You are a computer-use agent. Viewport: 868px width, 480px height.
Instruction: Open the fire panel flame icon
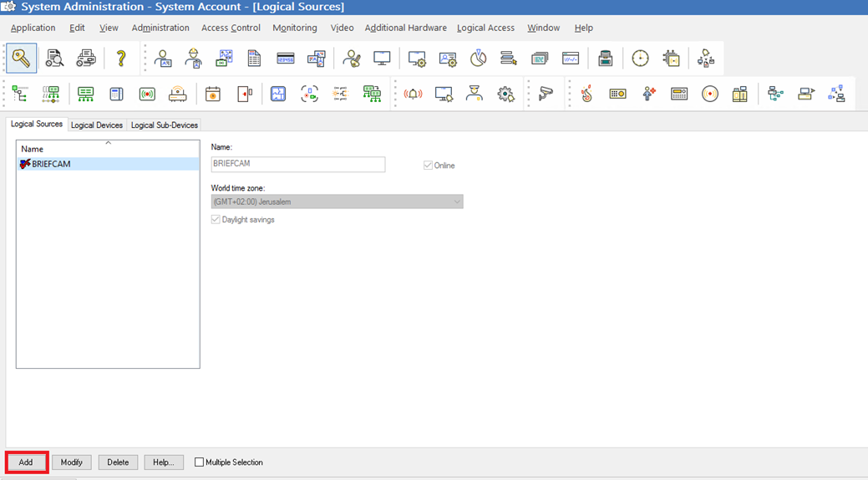pos(586,94)
